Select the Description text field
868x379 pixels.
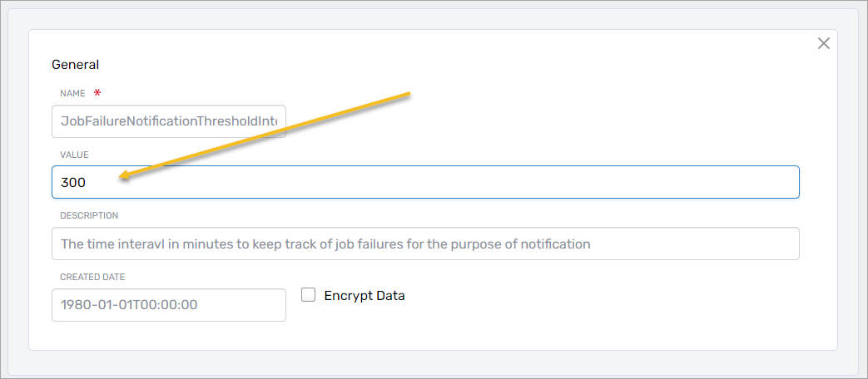click(x=424, y=244)
